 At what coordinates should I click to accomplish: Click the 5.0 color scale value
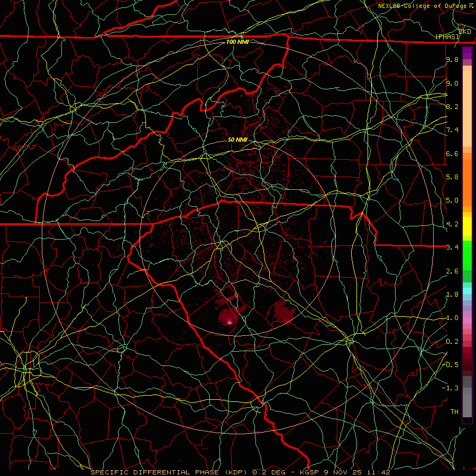pyautogui.click(x=452, y=200)
